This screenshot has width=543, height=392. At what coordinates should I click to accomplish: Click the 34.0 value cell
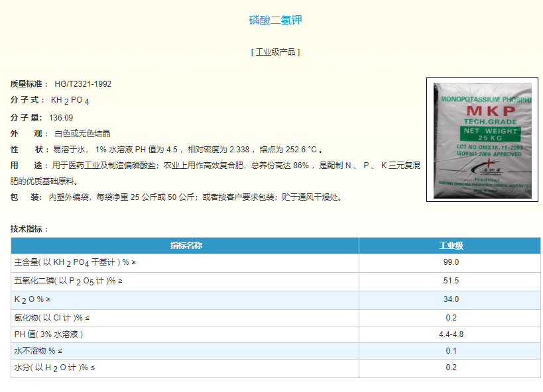point(451,299)
